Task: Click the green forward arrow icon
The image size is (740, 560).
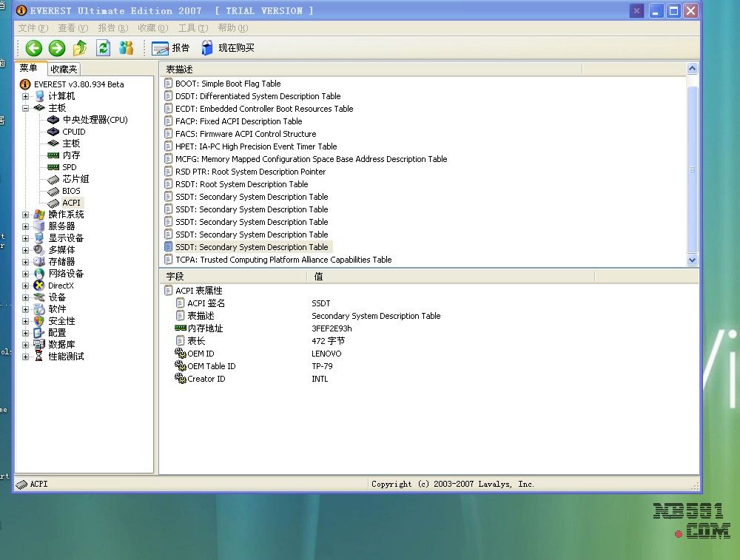Action: pos(57,48)
